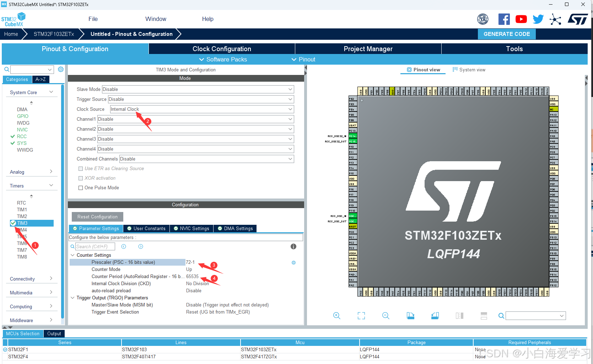Collapse the System Core category
Viewport: 593px width, 364px height.
tap(51, 92)
